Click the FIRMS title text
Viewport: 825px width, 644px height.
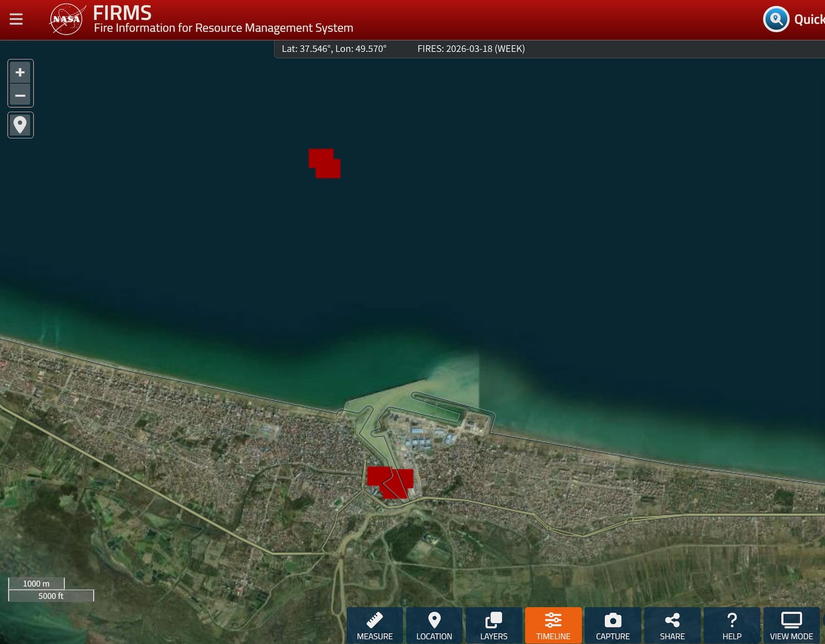pos(122,13)
